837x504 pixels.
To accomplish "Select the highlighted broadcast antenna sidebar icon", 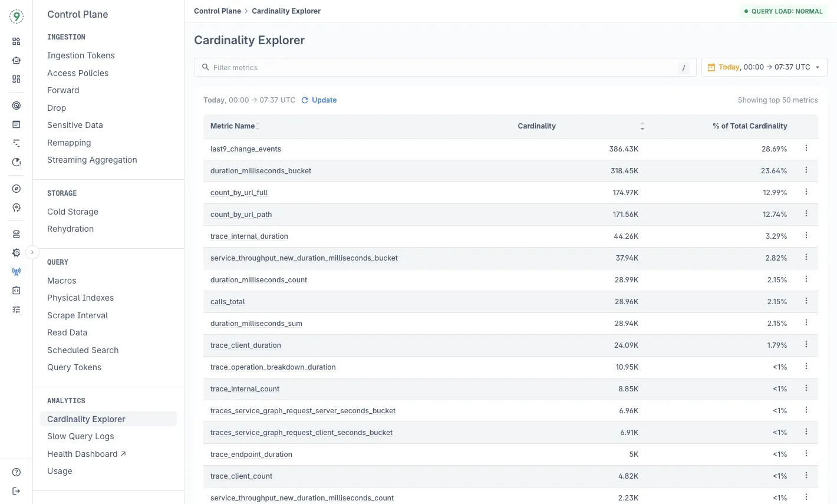I will [16, 271].
